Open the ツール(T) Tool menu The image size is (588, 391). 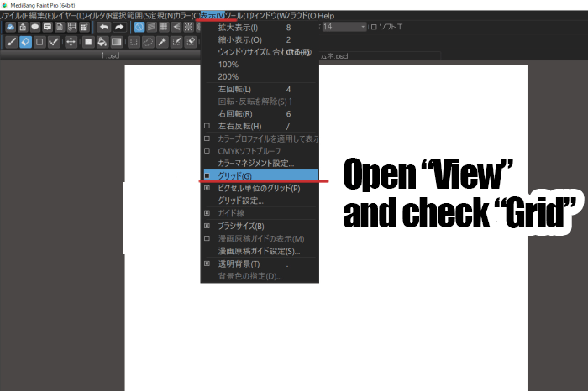point(238,16)
